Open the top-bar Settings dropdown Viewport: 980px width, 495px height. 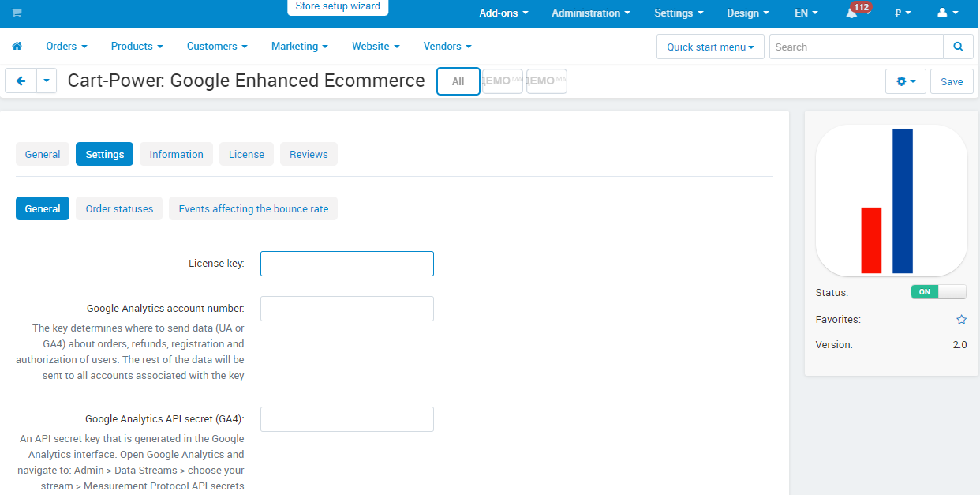679,13
